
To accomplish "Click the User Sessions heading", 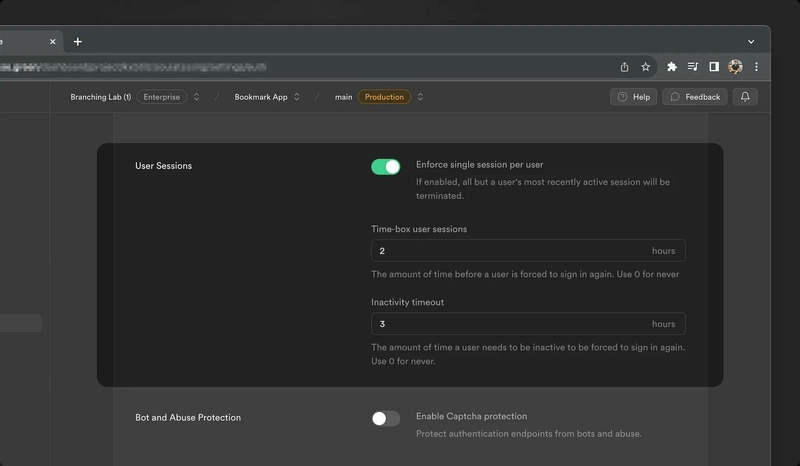I will click(163, 166).
